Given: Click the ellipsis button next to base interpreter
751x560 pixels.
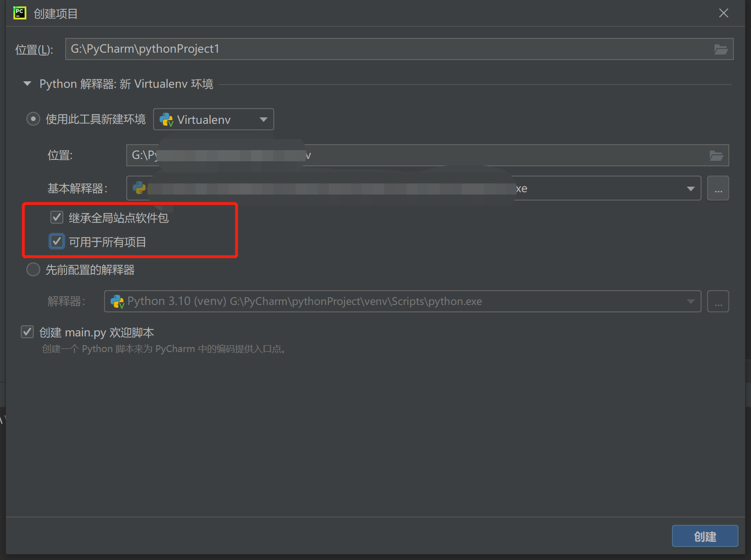Looking at the screenshot, I should (x=718, y=188).
